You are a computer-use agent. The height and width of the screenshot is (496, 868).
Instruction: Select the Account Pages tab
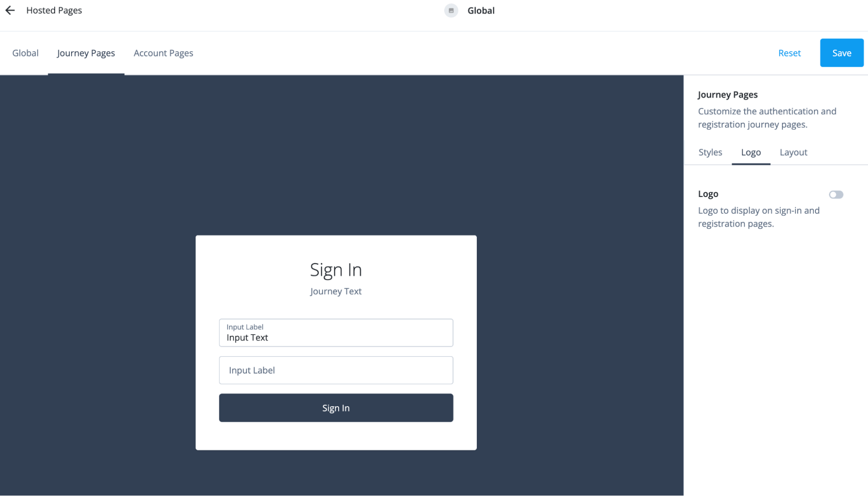pyautogui.click(x=163, y=53)
